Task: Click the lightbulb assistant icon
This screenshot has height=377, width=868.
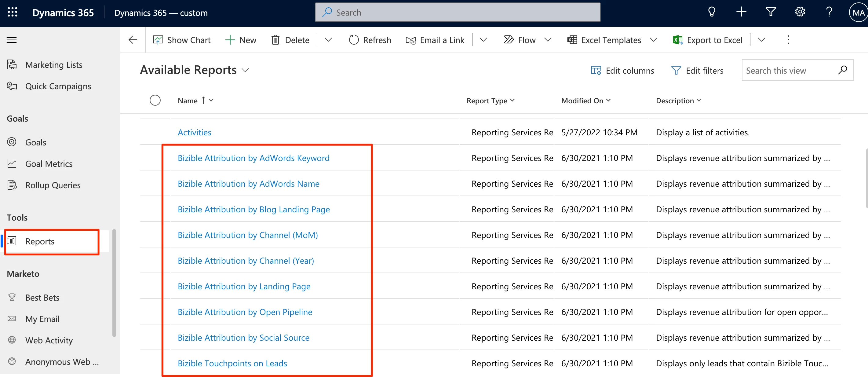Action: [711, 13]
